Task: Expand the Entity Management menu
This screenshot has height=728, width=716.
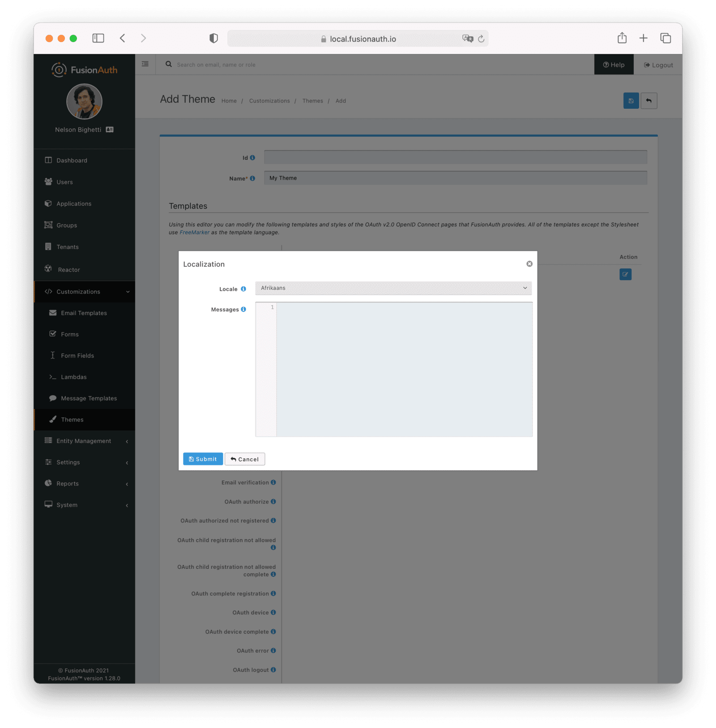Action: (x=85, y=441)
